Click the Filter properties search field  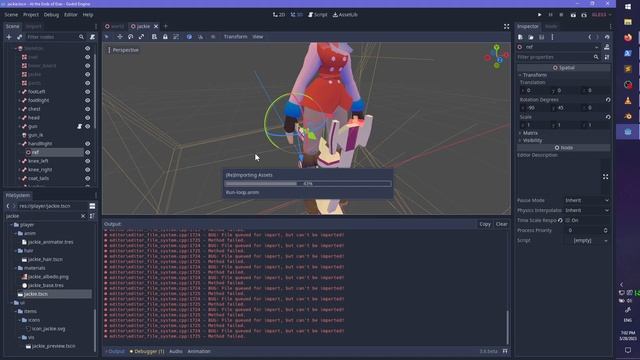click(558, 57)
